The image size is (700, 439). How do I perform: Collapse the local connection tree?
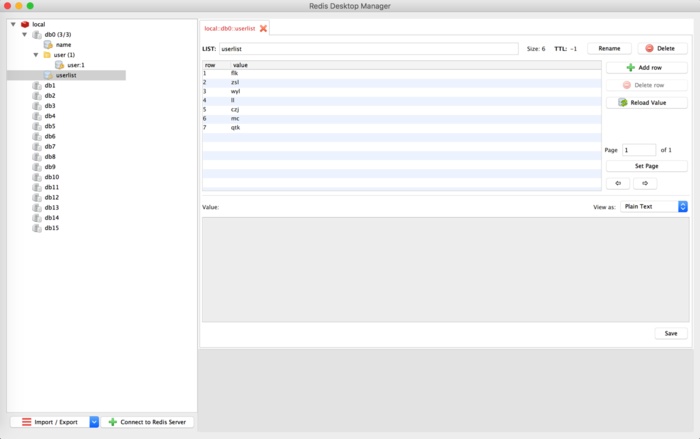[13, 24]
